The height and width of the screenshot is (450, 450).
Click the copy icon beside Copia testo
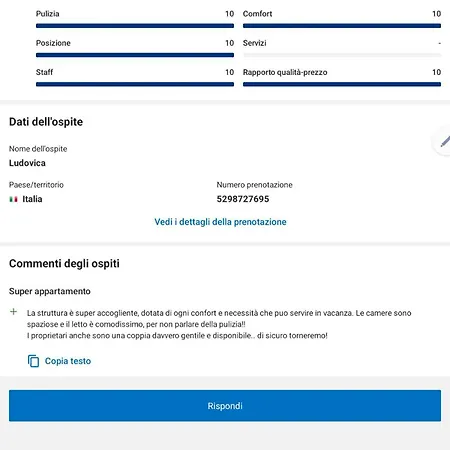33,361
